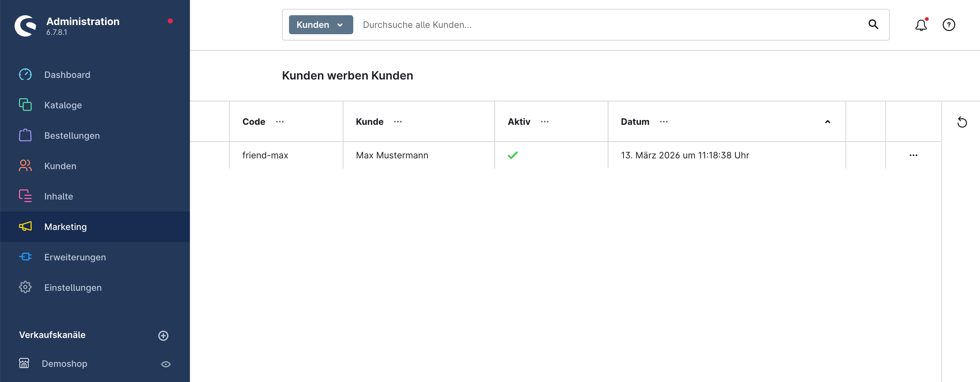Click the Shopware logo

[x=26, y=26]
